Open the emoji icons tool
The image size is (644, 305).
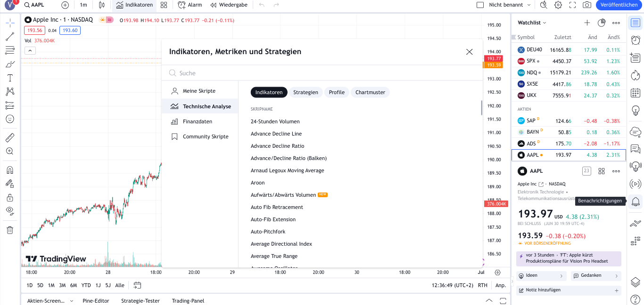(10, 119)
